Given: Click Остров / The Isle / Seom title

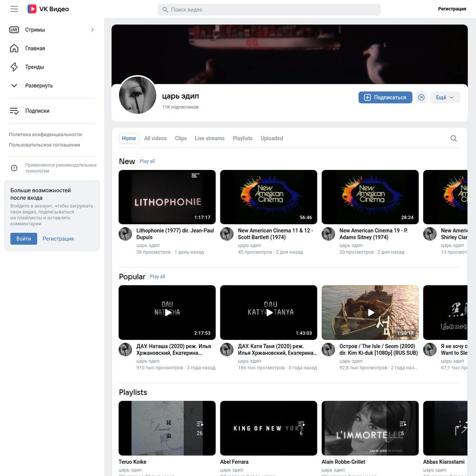Looking at the screenshot, I should pos(378,349).
